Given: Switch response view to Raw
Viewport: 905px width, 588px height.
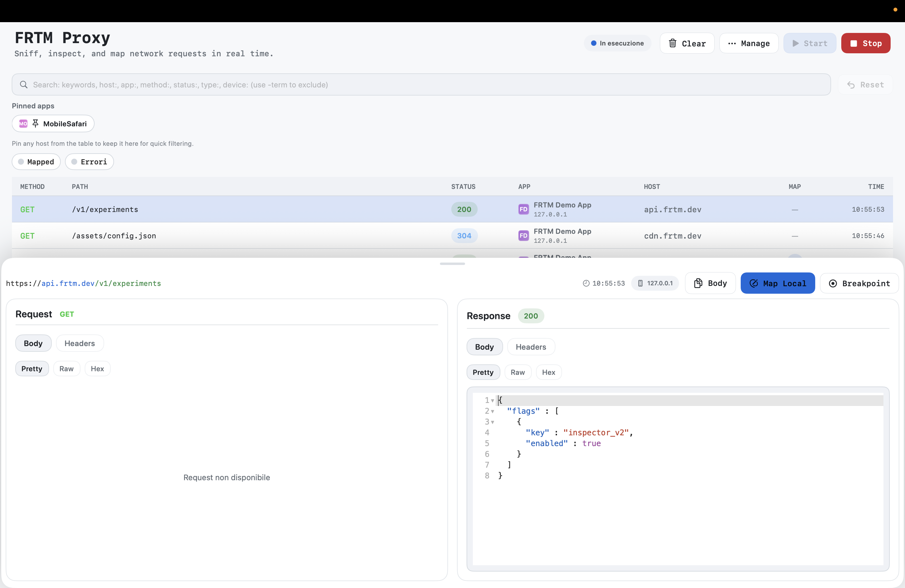Looking at the screenshot, I should 517,372.
